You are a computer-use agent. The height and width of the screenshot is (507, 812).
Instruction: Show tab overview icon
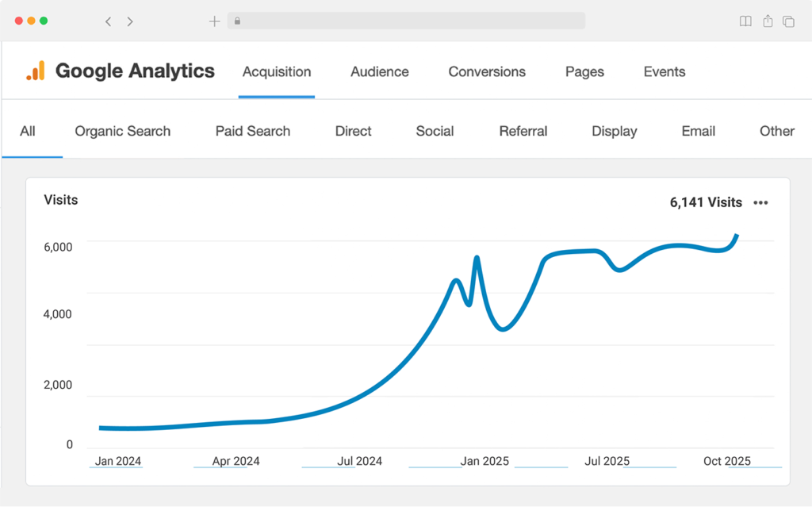pyautogui.click(x=789, y=21)
